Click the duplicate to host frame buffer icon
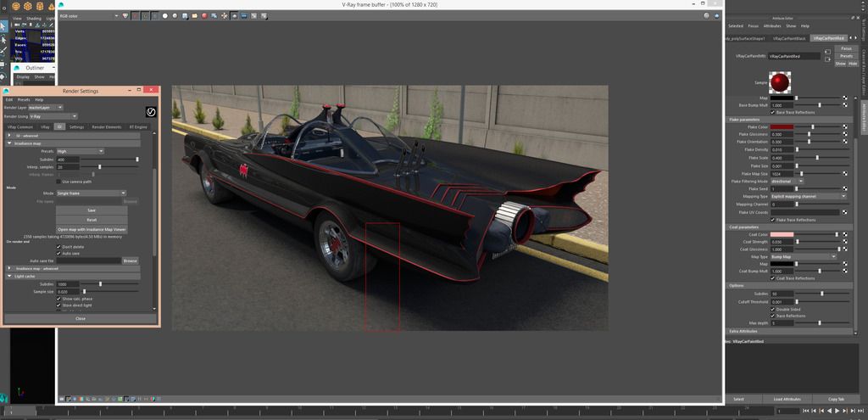 [x=214, y=16]
